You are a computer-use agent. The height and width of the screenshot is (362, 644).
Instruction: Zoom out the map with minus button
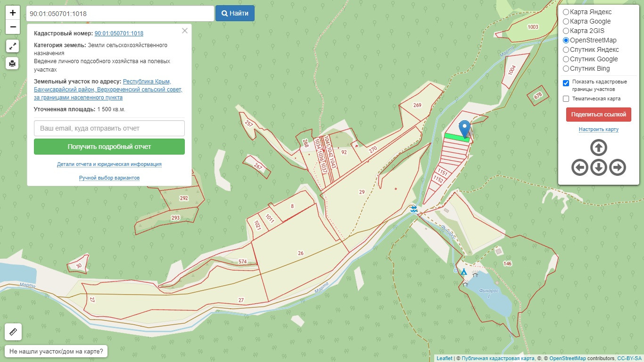click(x=13, y=27)
